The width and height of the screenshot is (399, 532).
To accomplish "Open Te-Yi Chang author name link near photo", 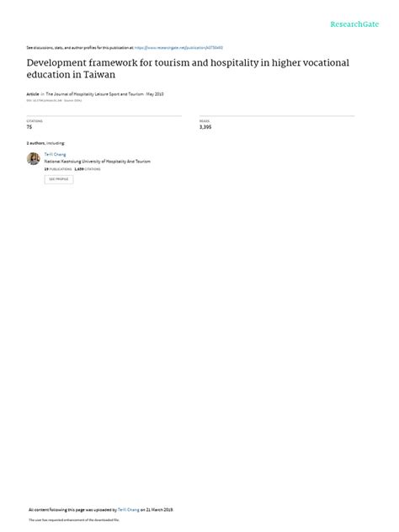I will coord(56,154).
